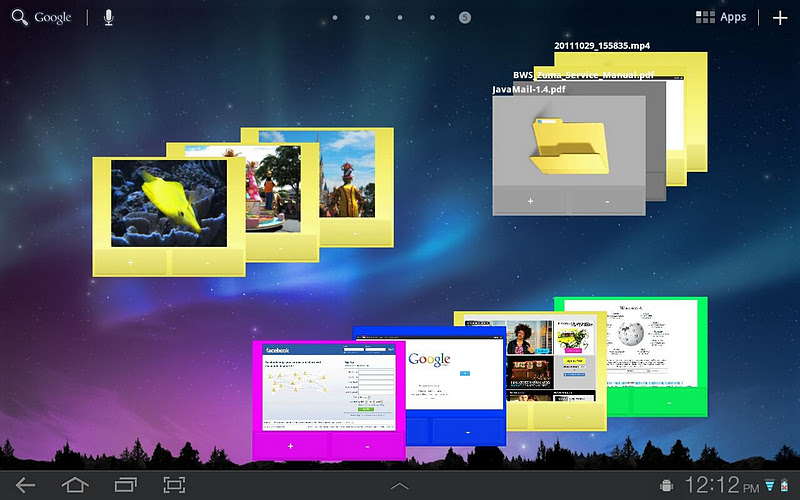Open the Apps drawer
This screenshot has height=500, width=800.
coord(721,17)
